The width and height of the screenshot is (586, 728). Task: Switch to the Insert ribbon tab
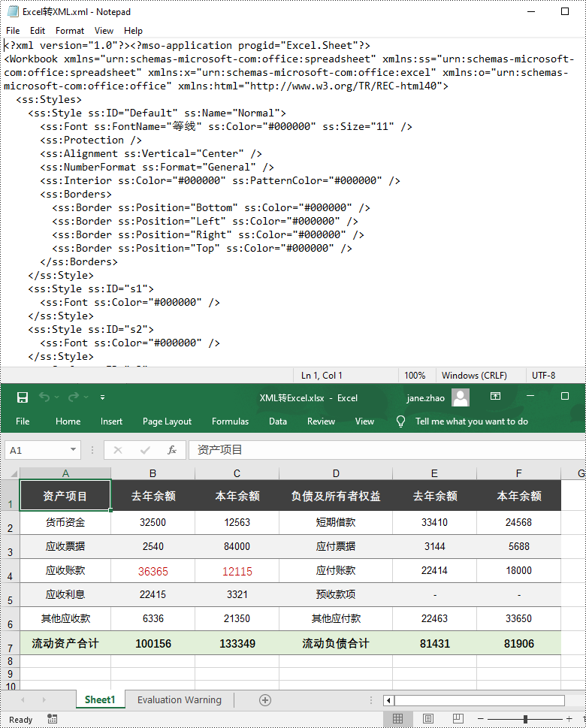tap(111, 421)
